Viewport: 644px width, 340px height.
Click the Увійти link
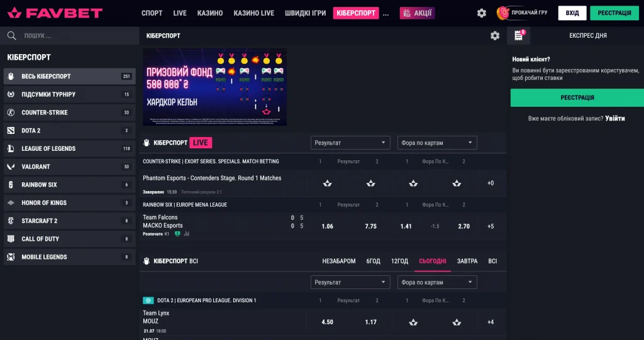[x=615, y=118]
